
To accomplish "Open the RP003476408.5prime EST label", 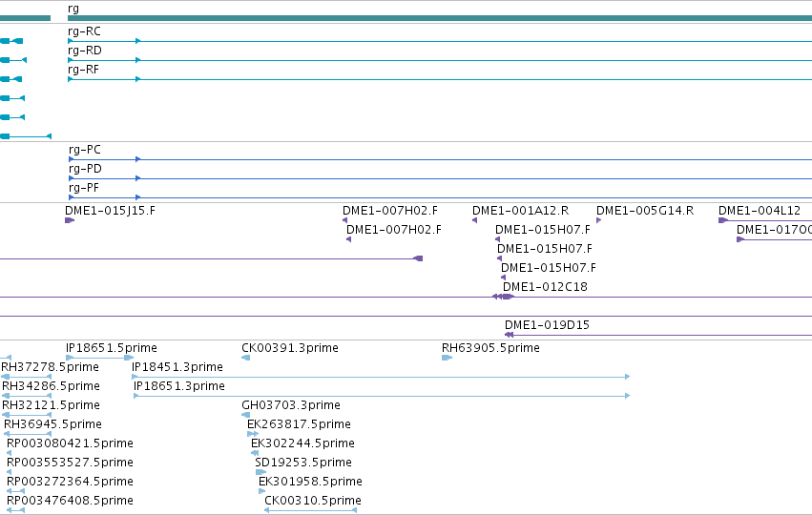I will (x=70, y=501).
